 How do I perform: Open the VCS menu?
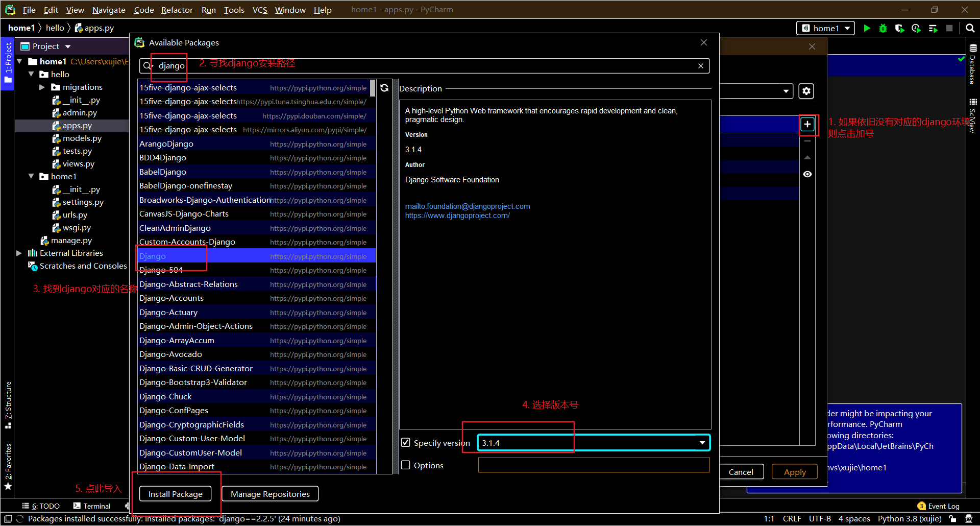pyautogui.click(x=260, y=10)
